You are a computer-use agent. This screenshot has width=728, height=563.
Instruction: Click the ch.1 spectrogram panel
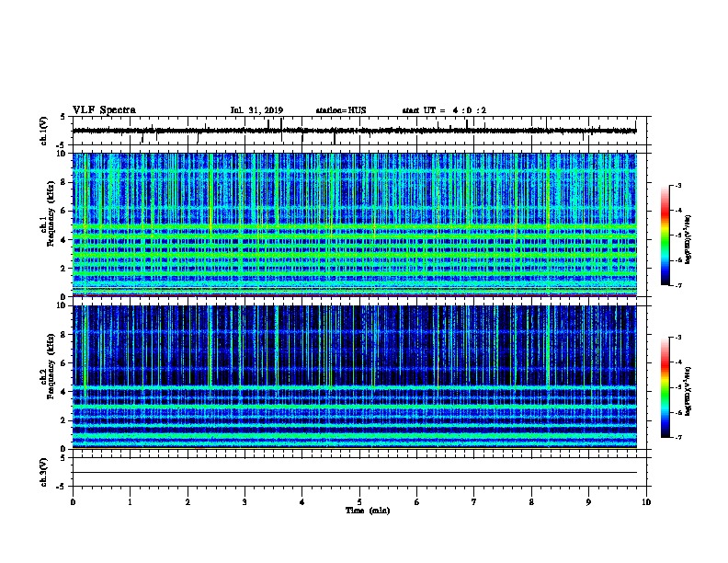click(355, 224)
